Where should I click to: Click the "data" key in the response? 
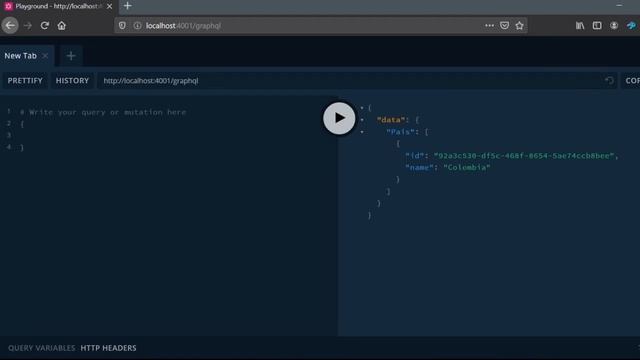click(391, 120)
